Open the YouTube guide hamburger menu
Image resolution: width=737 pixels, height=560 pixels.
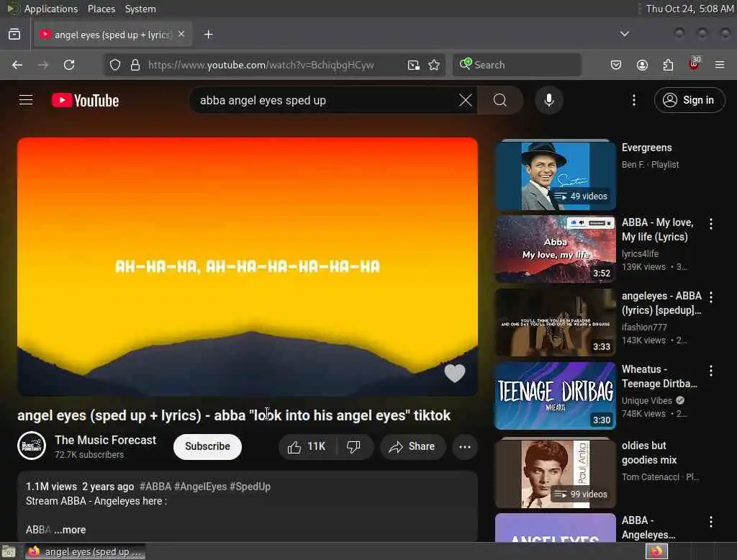[x=26, y=100]
